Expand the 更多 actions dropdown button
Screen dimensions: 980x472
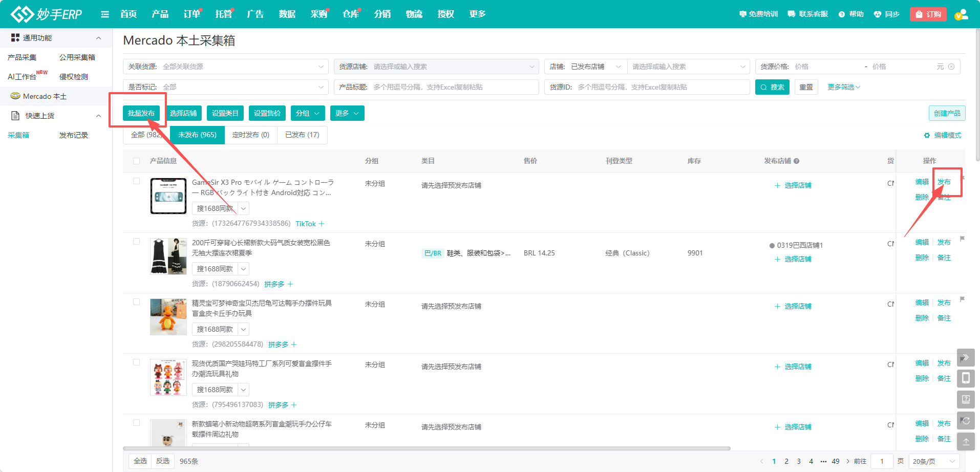(347, 113)
